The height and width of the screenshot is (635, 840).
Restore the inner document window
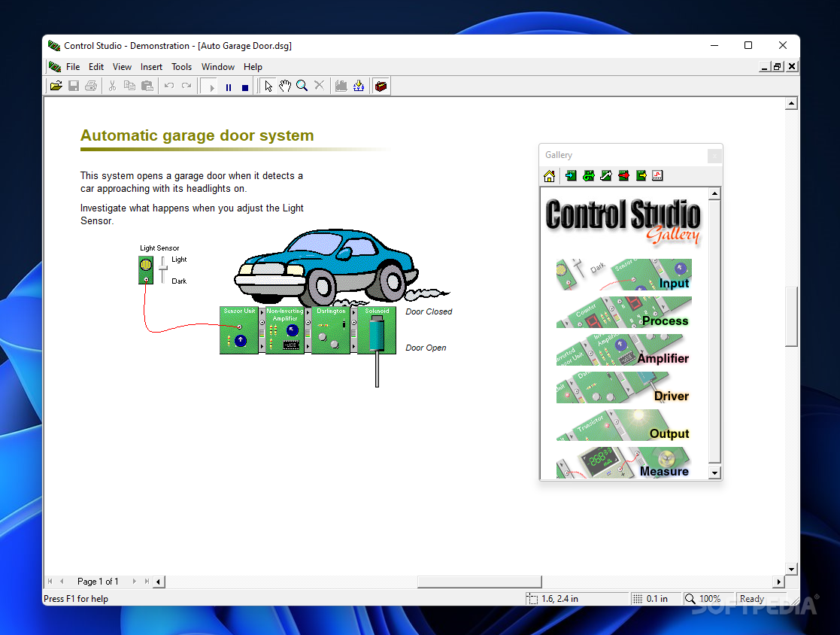point(778,66)
